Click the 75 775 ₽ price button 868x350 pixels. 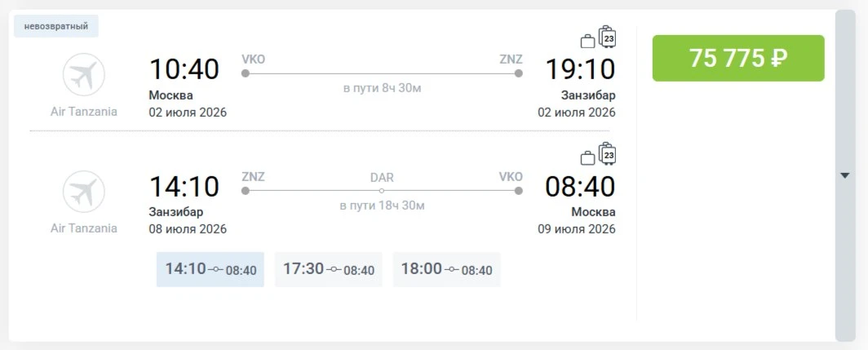pyautogui.click(x=738, y=58)
